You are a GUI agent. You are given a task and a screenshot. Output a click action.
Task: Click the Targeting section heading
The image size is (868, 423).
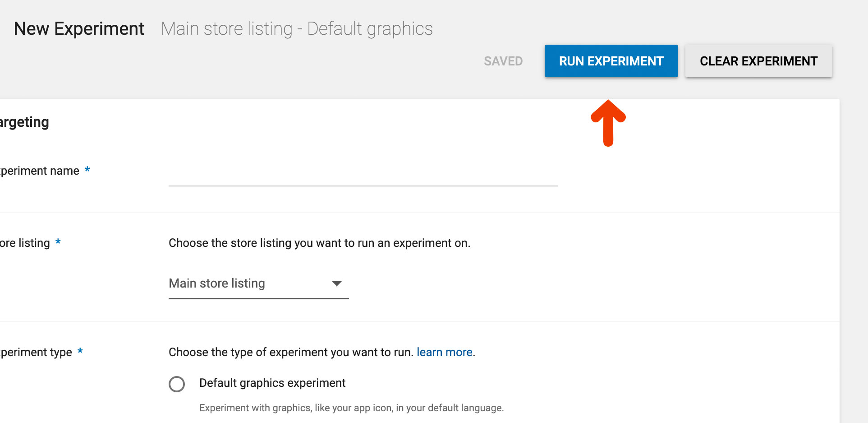coord(24,122)
